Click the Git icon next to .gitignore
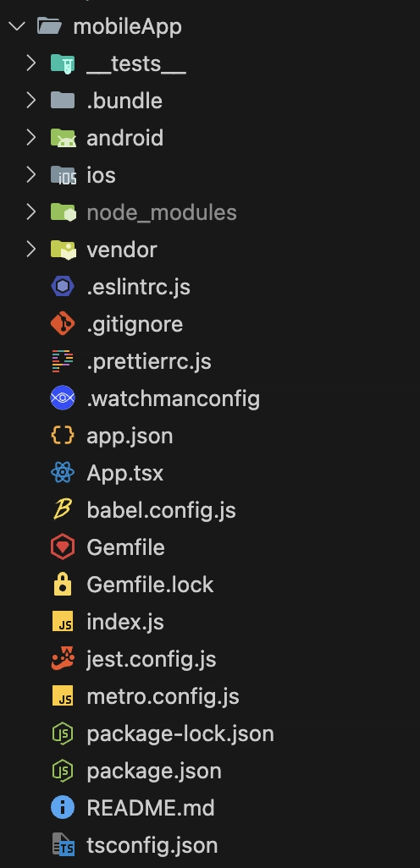Screen dimensions: 420x868 tap(63, 324)
